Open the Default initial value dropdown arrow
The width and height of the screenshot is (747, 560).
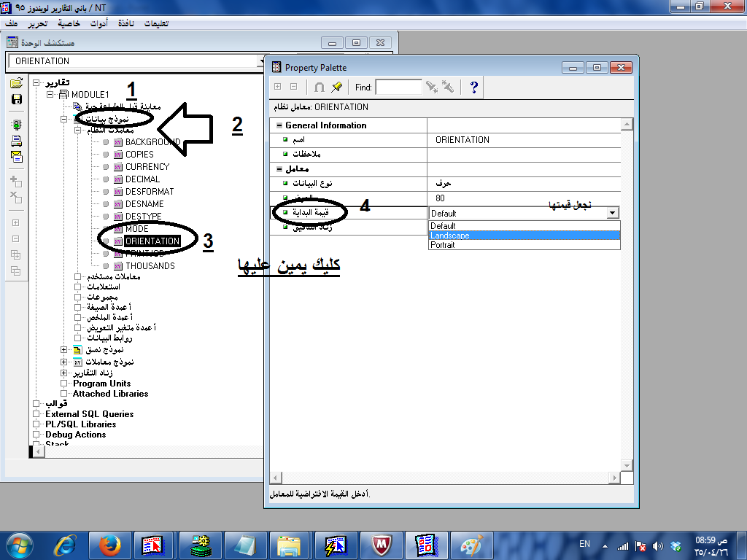pyautogui.click(x=613, y=213)
